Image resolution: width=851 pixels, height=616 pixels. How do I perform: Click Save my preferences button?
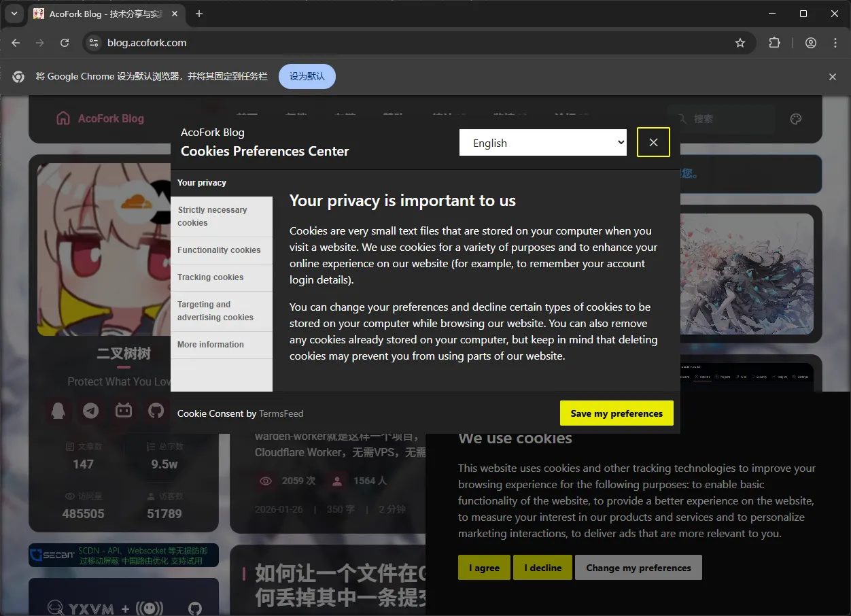click(x=616, y=413)
